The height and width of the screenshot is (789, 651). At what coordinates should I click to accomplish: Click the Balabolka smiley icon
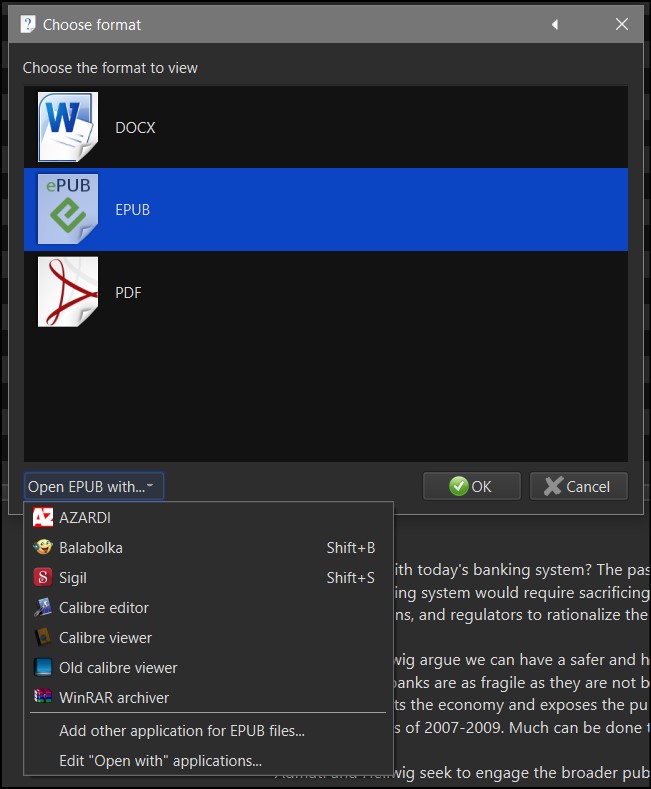pyautogui.click(x=43, y=547)
